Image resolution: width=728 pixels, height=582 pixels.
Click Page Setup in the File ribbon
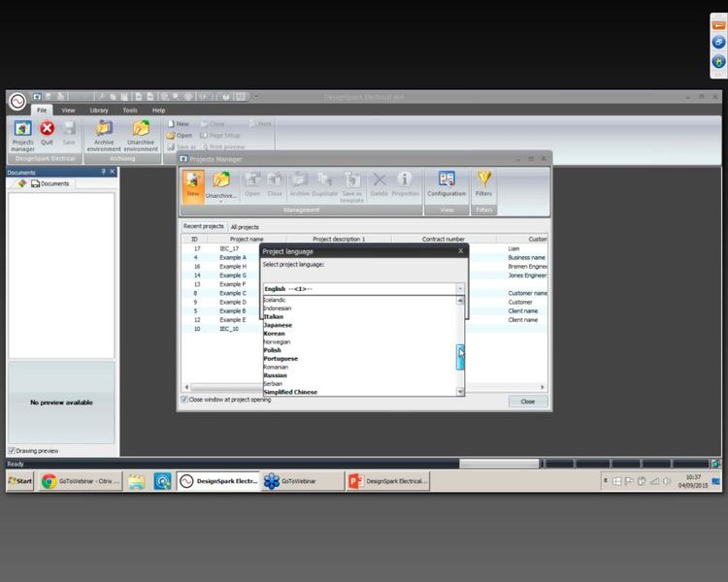click(x=220, y=135)
